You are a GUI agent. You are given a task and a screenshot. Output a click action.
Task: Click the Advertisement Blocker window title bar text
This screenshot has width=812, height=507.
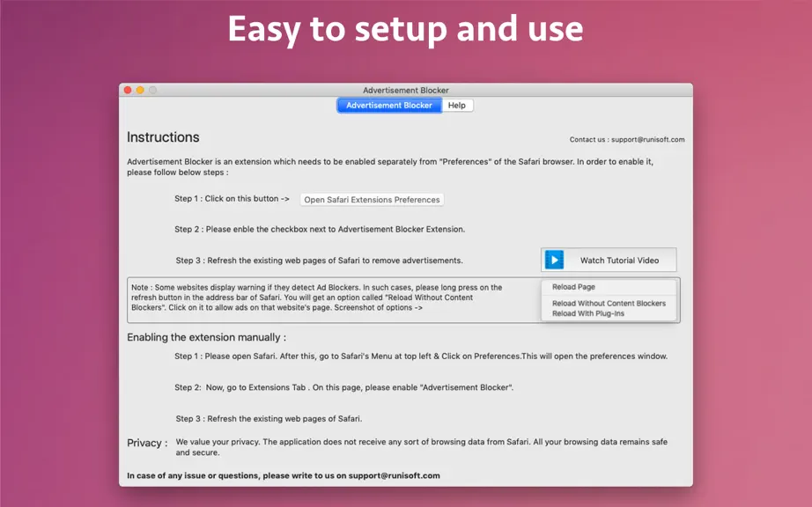coord(405,90)
